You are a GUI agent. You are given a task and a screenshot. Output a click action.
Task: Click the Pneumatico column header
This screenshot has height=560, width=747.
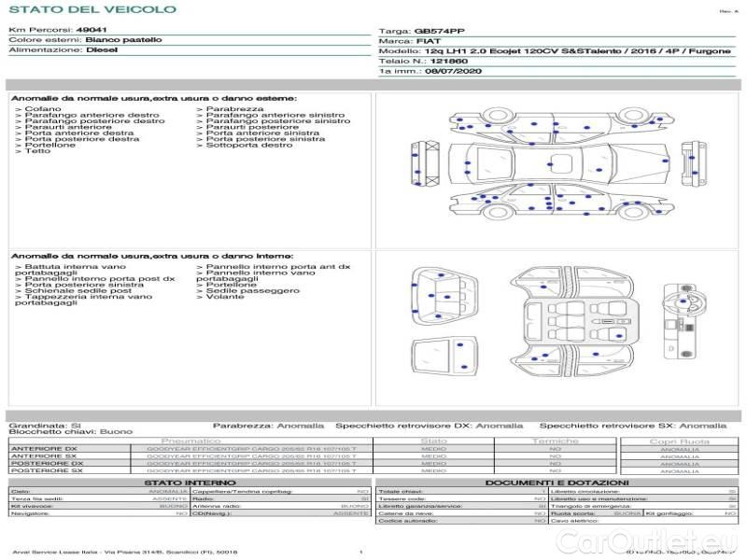pyautogui.click(x=191, y=441)
